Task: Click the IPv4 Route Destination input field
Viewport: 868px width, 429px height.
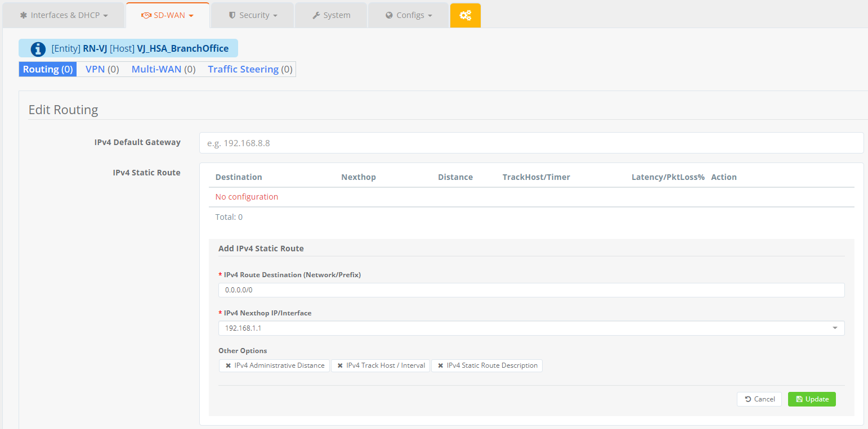Action: [531, 290]
